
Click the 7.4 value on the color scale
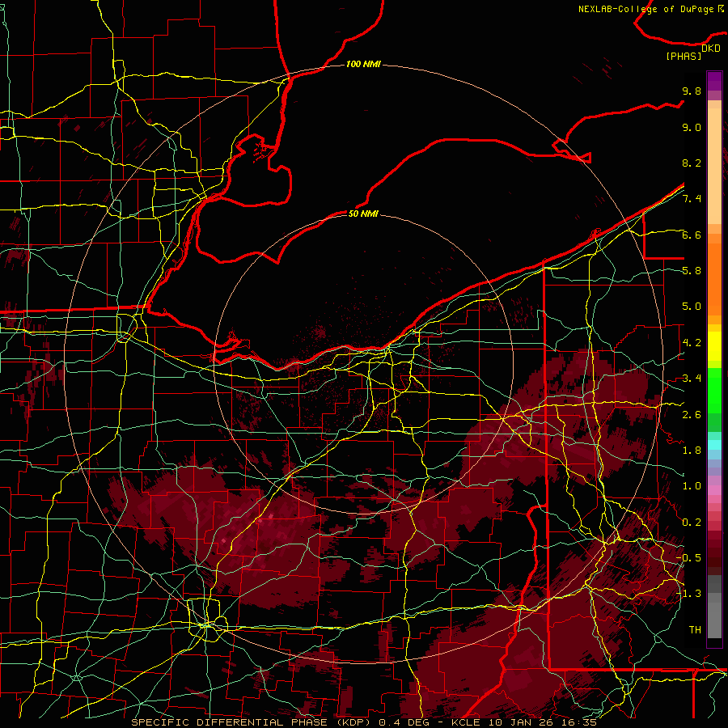pos(692,199)
